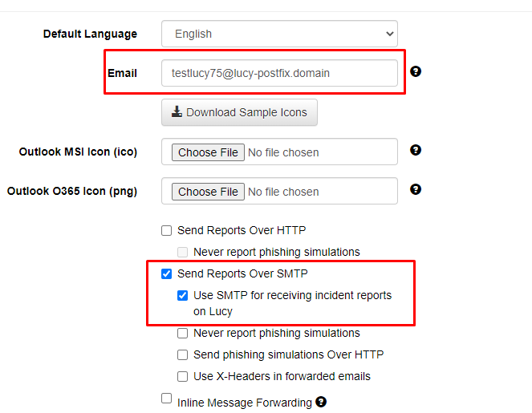
Task: Check Use X-Headers in forwarded emails
Action: point(182,376)
